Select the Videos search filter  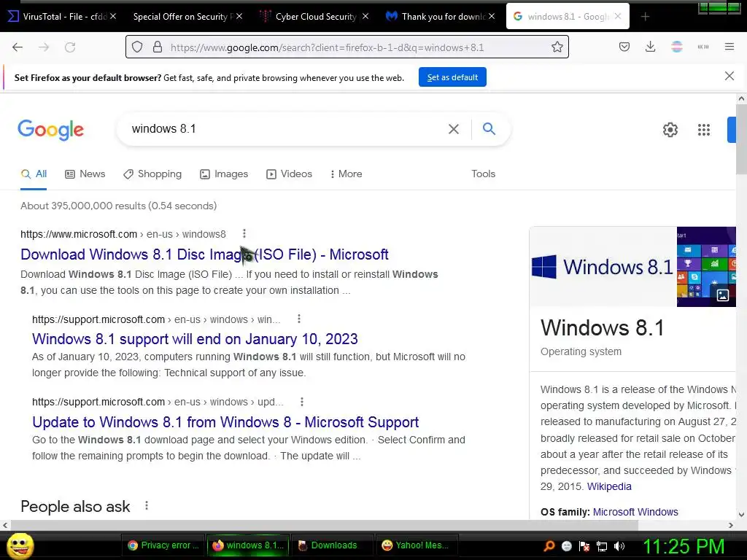(x=289, y=174)
